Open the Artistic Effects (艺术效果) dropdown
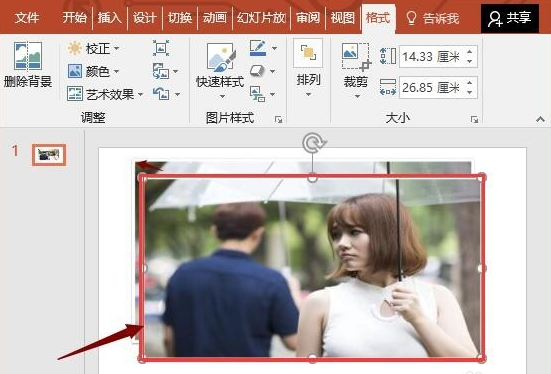 [105, 94]
